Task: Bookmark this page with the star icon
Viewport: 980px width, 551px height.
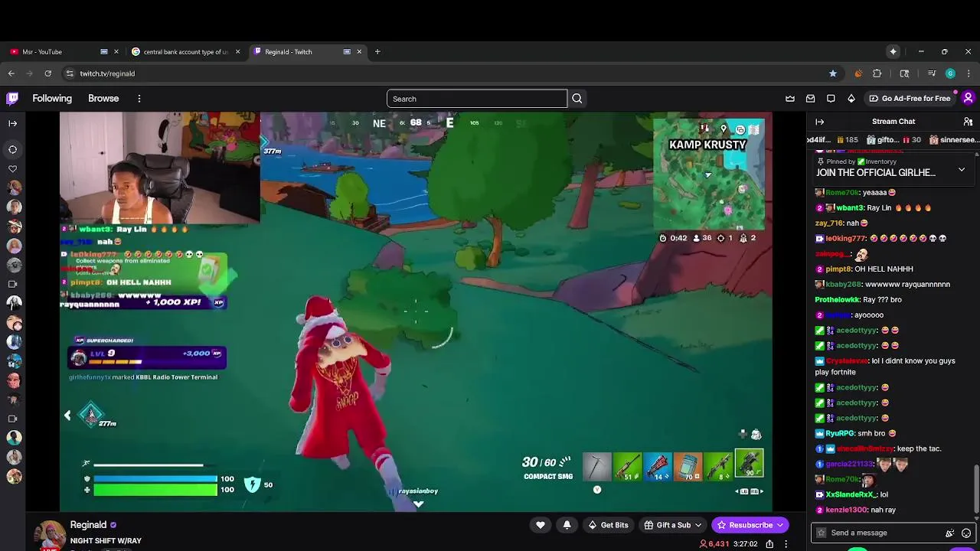Action: [833, 73]
